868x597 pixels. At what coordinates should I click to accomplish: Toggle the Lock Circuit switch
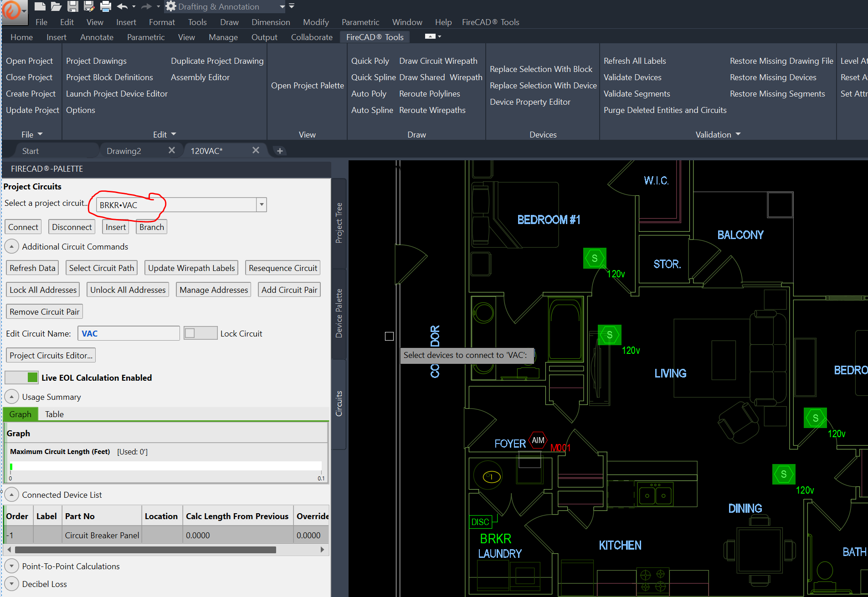coord(200,333)
